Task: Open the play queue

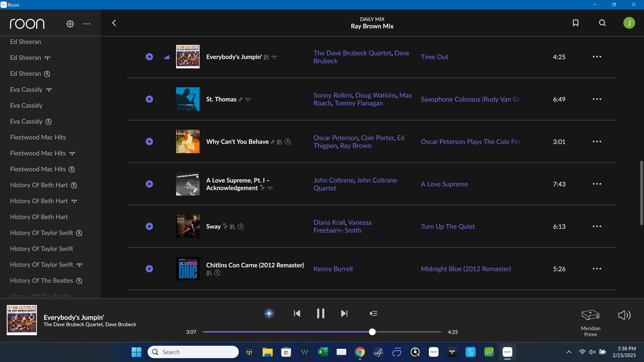Action: 373,313
